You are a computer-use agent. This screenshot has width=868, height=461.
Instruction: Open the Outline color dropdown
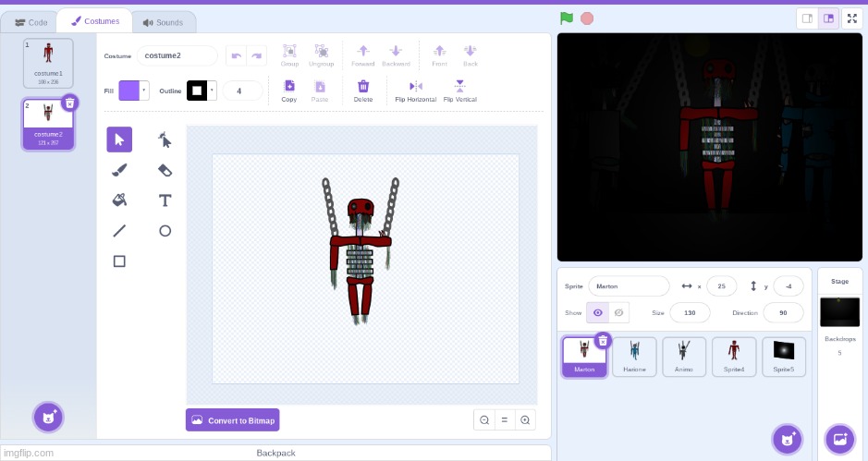[x=212, y=91]
